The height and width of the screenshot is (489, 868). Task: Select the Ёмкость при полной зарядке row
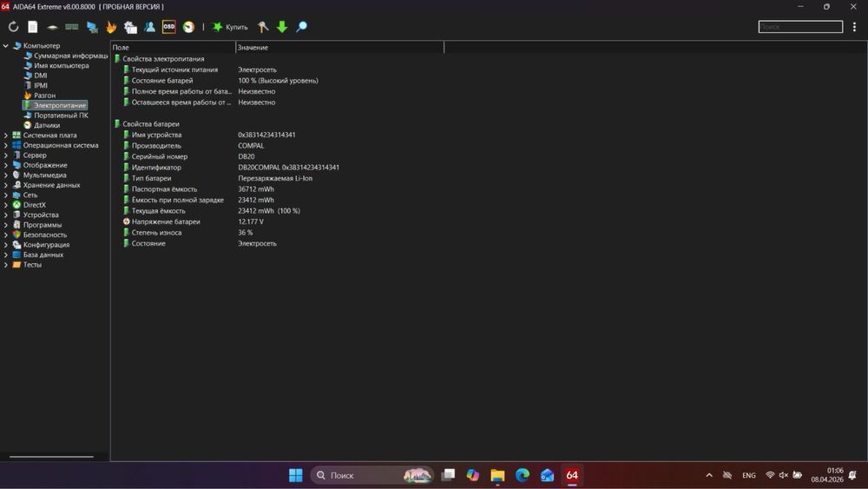click(x=199, y=200)
